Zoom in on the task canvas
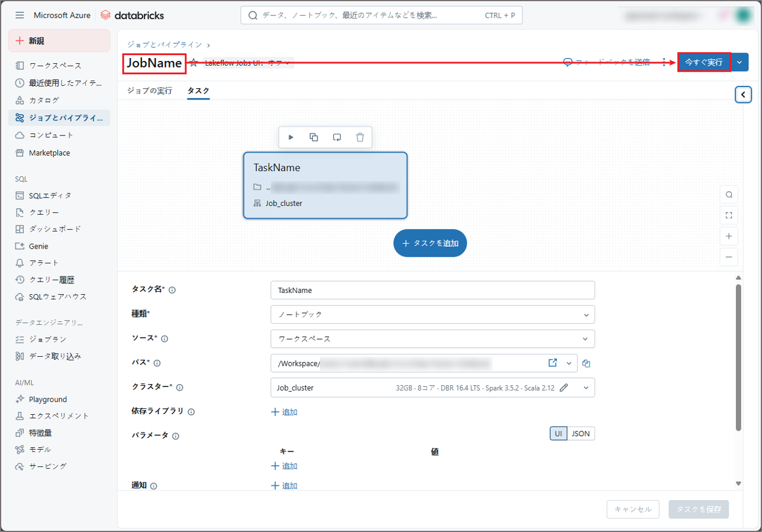The width and height of the screenshot is (762, 532). click(x=729, y=236)
